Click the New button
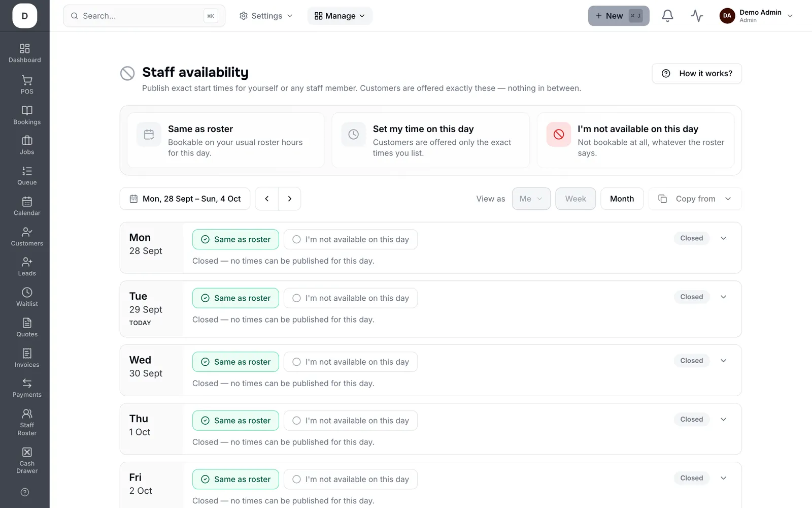812x508 pixels. (x=619, y=16)
